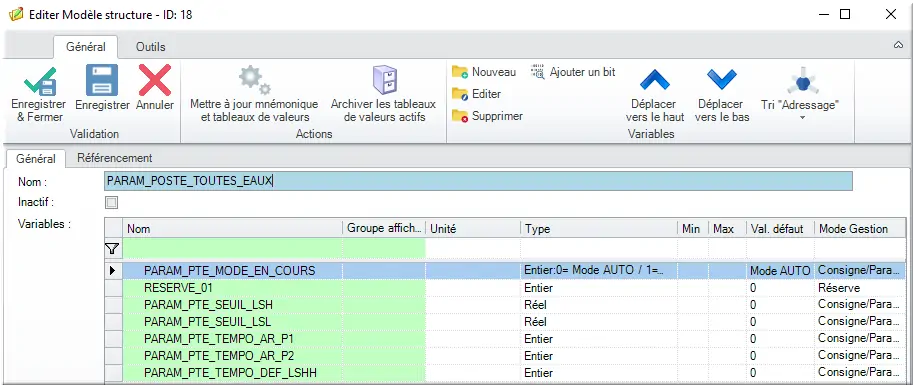Image resolution: width=913 pixels, height=385 pixels.
Task: Select the lower Général page tab
Action: tap(36, 158)
